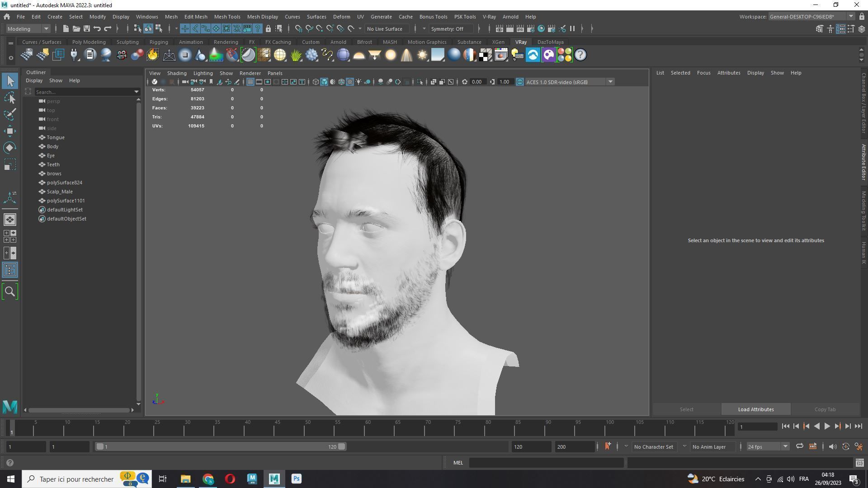Toggle the Outliner panel button in toolbox
868x488 pixels.
click(10, 270)
